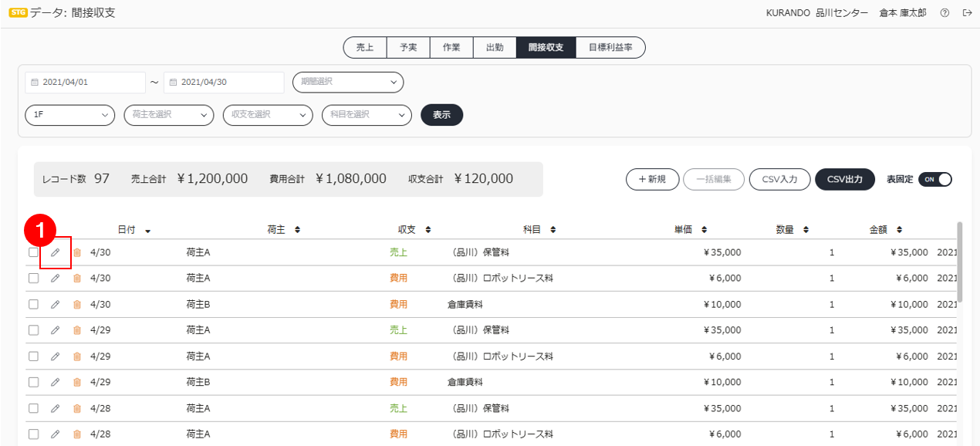Delete the 4/30 保管料 record

pos(77,252)
